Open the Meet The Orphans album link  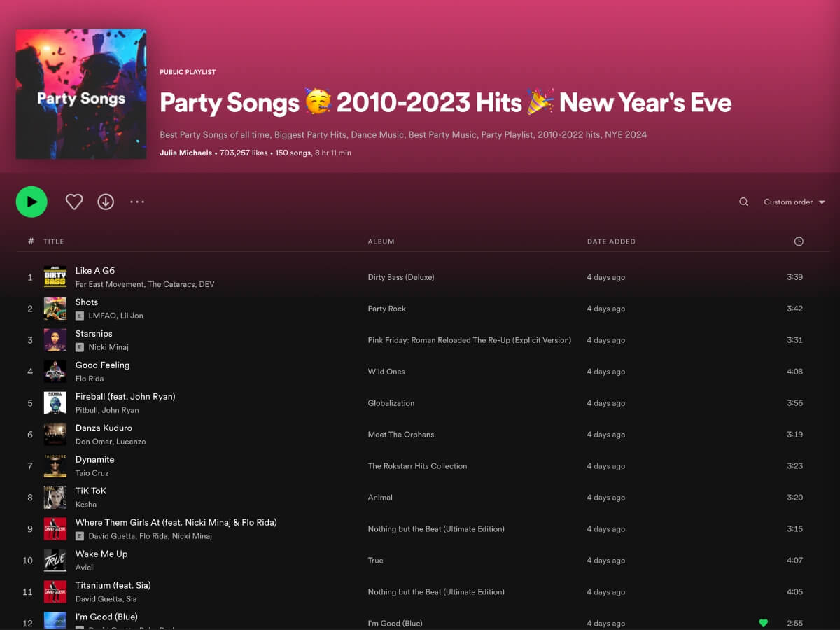pos(401,435)
